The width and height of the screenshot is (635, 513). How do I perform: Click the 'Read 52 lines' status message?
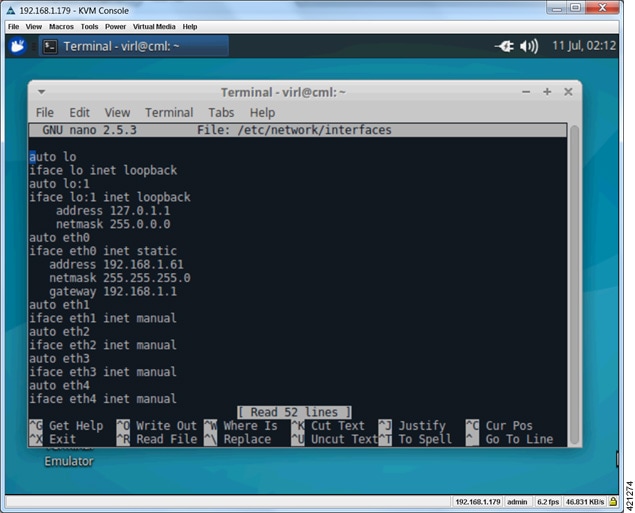click(294, 412)
